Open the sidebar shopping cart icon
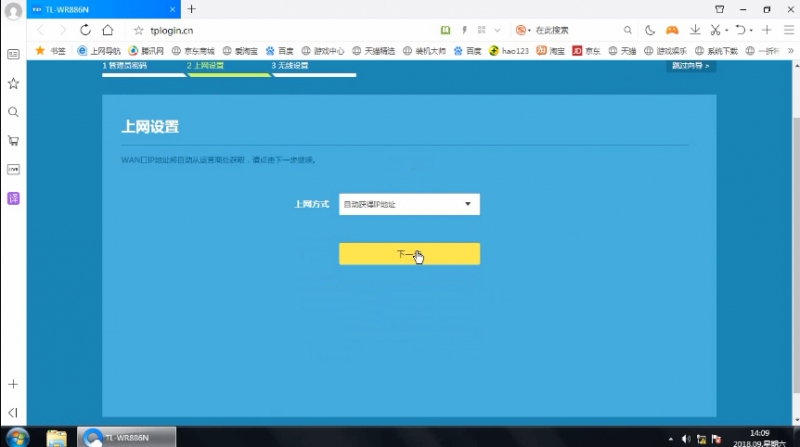Screen dimensions: 800x447 point(13,141)
